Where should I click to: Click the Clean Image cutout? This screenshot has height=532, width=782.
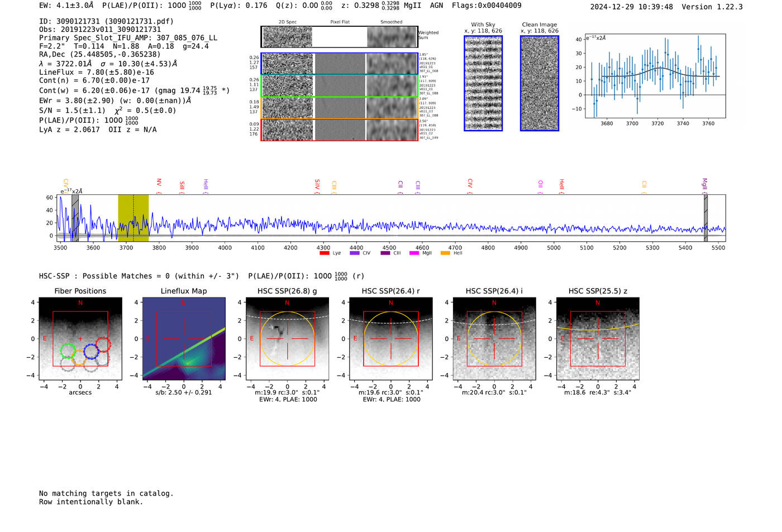[540, 83]
